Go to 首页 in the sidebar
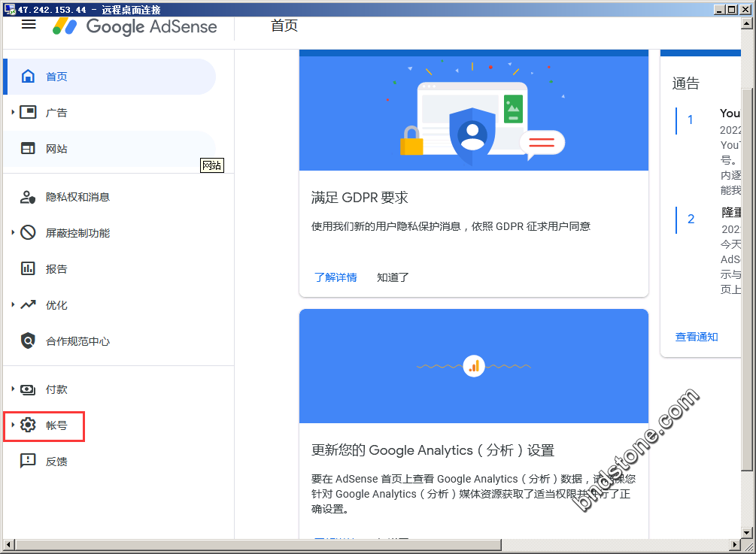The height and width of the screenshot is (554, 756). pos(109,77)
